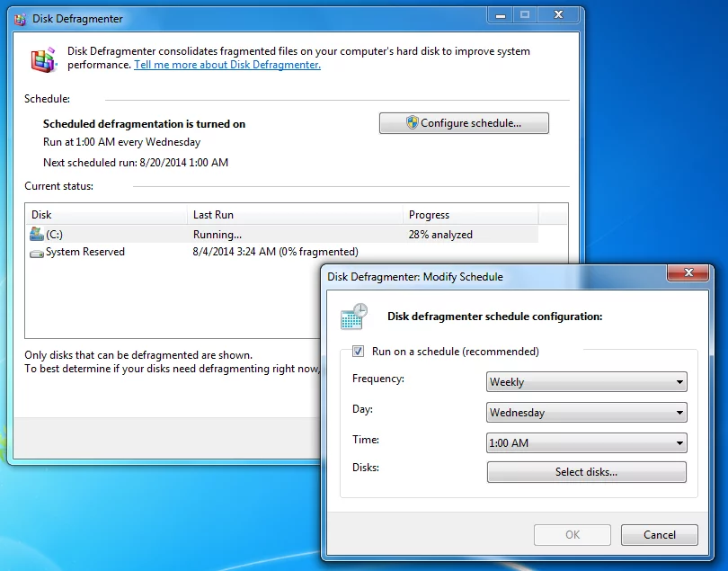This screenshot has height=571, width=728.
Task: Click the schedule configuration icon in the dialog
Action: point(351,317)
